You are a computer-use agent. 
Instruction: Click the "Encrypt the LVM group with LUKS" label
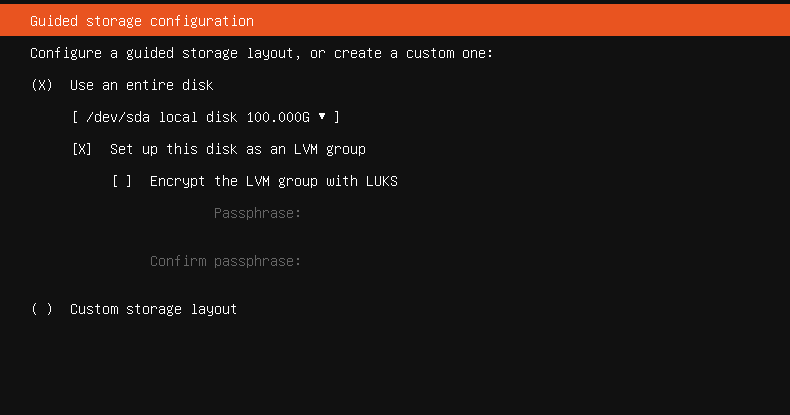pyautogui.click(x=274, y=181)
